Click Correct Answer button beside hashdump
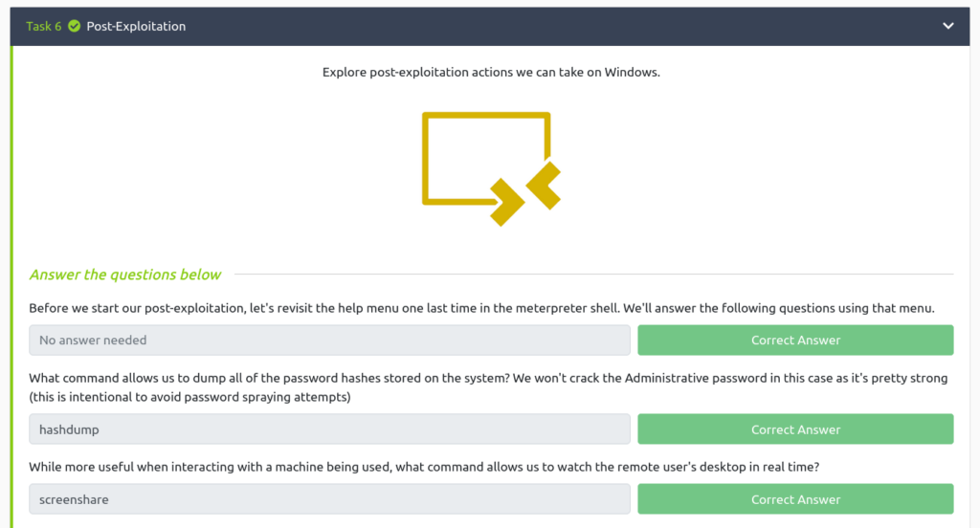Image resolution: width=980 pixels, height=528 pixels. point(795,429)
